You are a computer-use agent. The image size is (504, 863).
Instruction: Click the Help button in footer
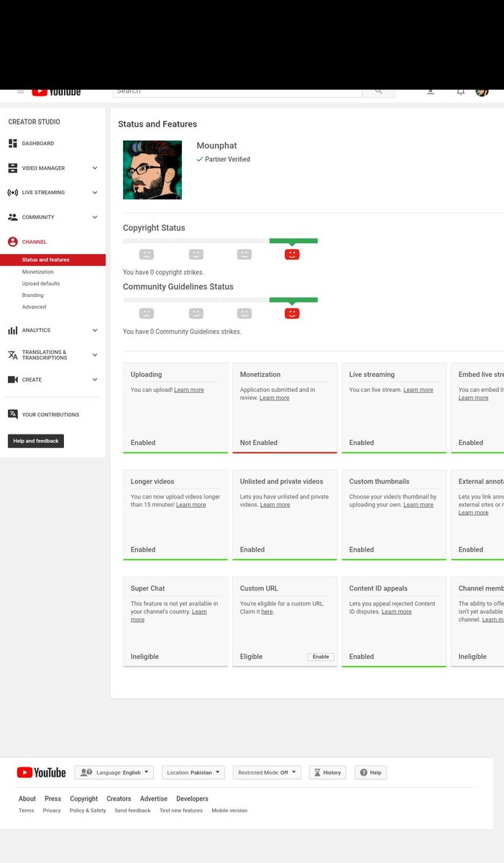[x=370, y=772]
